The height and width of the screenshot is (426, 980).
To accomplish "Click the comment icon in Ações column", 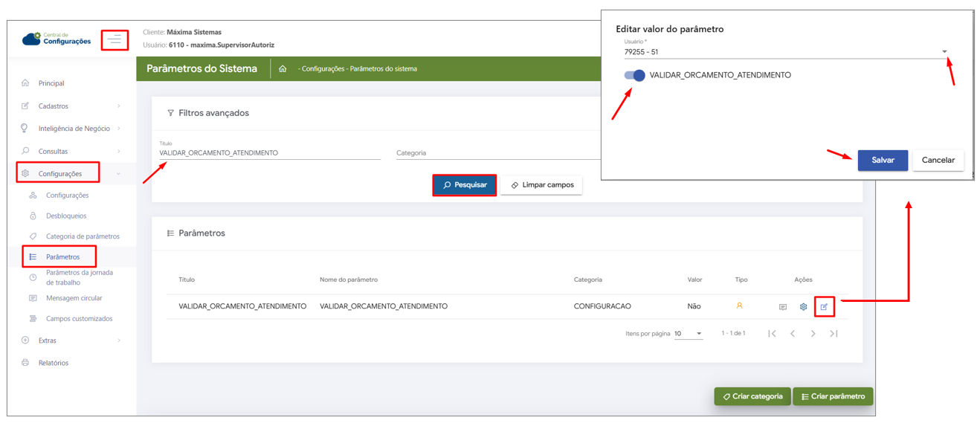I will coord(782,306).
